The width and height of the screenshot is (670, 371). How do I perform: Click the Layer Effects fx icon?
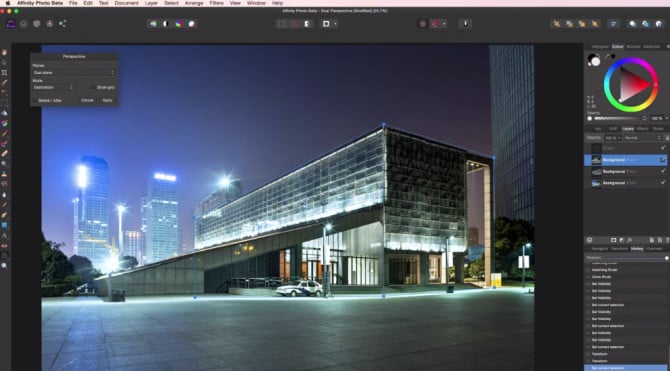pyautogui.click(x=629, y=241)
